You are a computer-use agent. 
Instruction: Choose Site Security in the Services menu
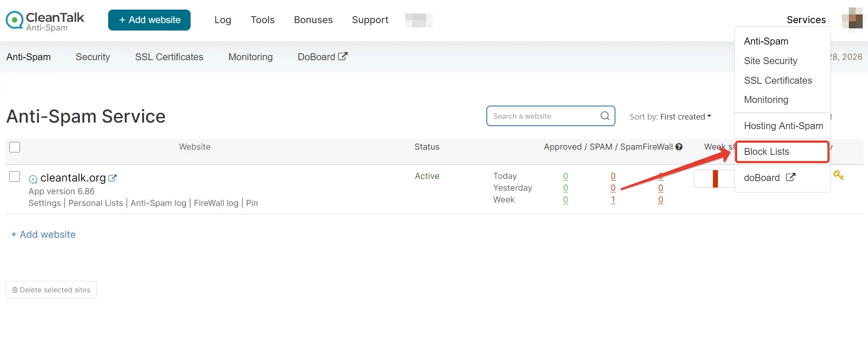pyautogui.click(x=770, y=61)
